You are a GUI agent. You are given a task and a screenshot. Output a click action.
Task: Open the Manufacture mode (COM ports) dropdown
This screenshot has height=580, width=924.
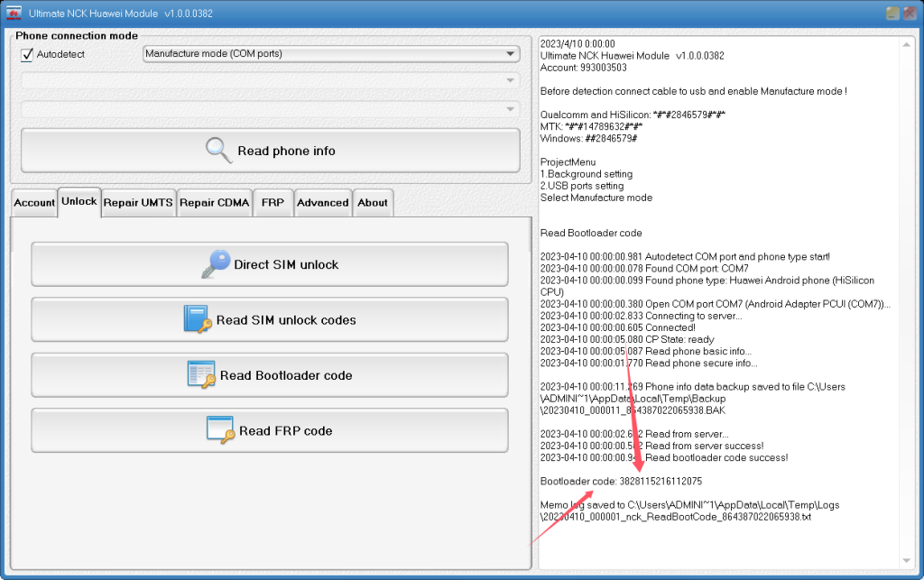coord(331,53)
